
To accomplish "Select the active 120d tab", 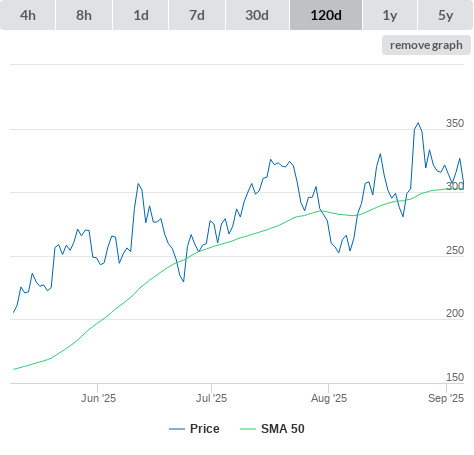I will 326,15.
